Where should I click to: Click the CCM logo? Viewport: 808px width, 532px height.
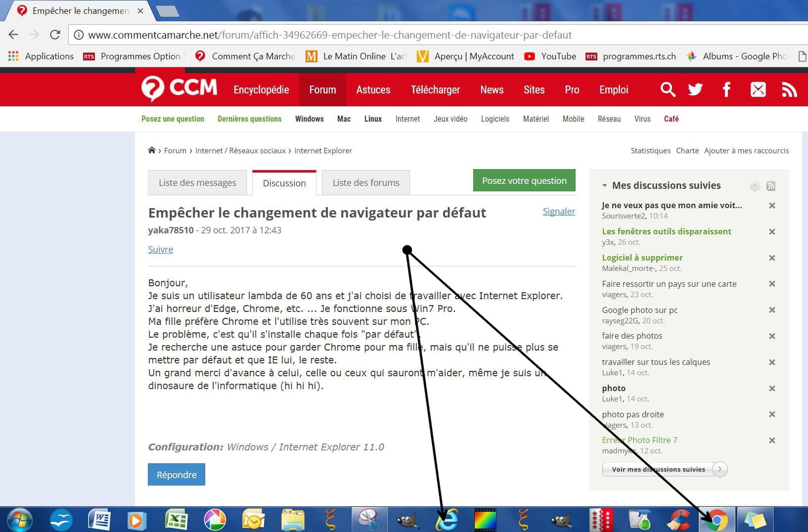179,89
